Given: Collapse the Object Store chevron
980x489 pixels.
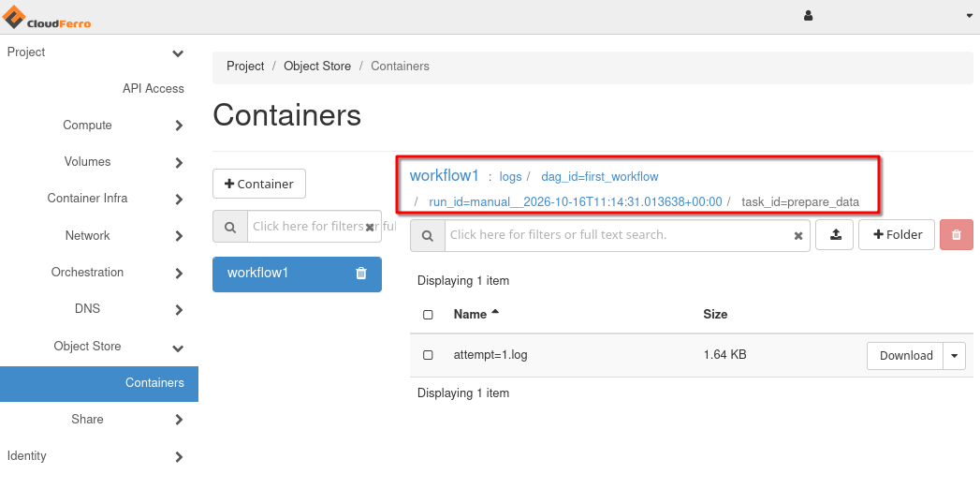Looking at the screenshot, I should coord(178,348).
